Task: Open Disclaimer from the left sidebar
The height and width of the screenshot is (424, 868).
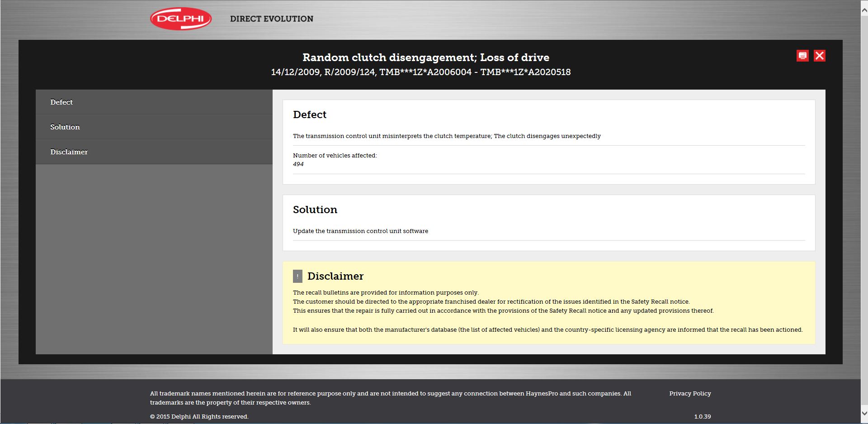Action: 69,152
